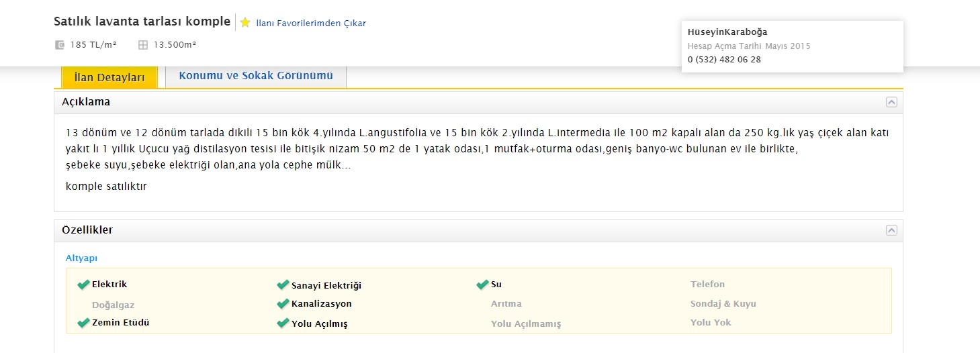
Task: Click the Yolu Açılmış checkmark
Action: pos(283,323)
